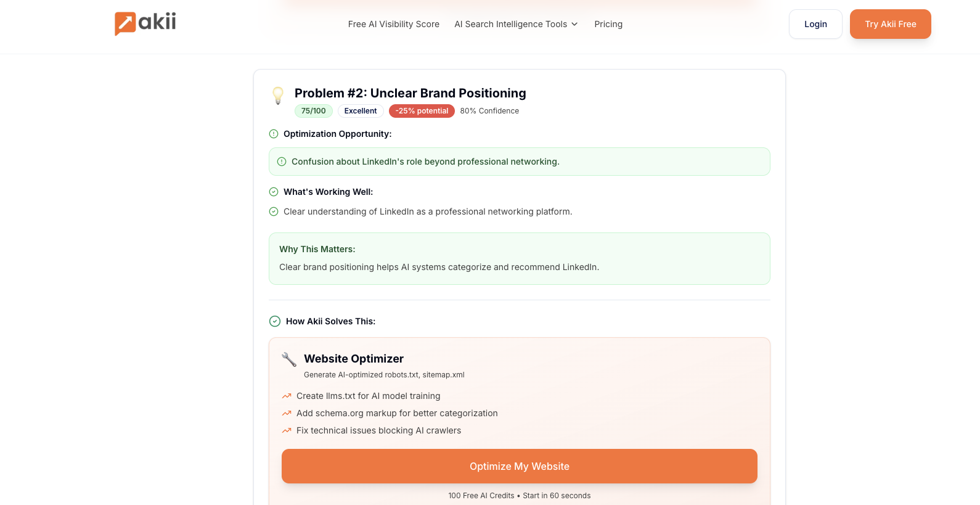
Task: Click the wrench icon for Website Optimizer
Action: pos(288,359)
